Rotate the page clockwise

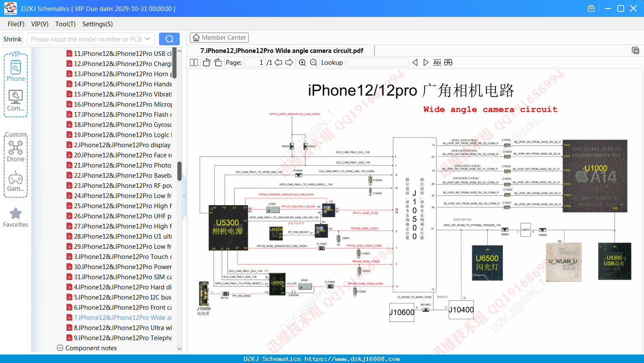(218, 63)
